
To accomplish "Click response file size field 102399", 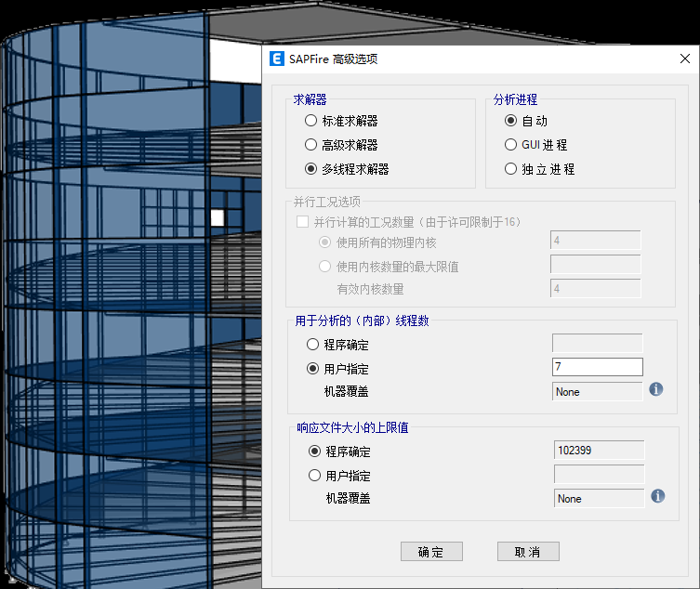I will [x=599, y=450].
